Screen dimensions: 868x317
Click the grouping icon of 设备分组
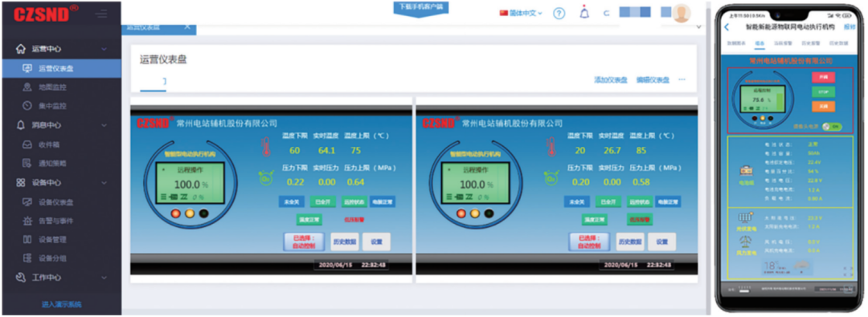point(27,258)
